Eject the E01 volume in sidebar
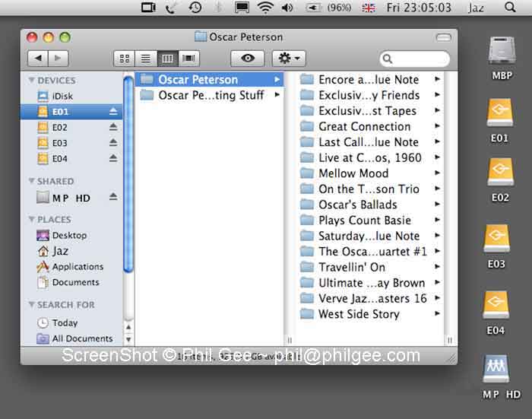 coord(113,112)
